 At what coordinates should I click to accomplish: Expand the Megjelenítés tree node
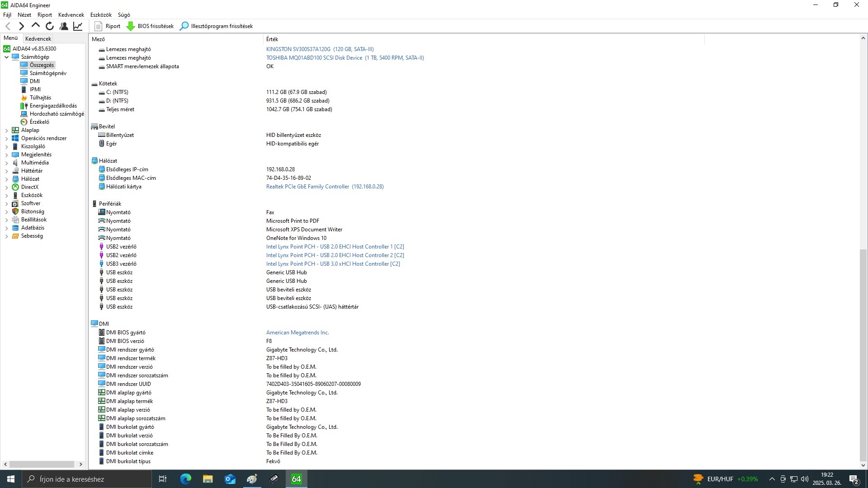pyautogui.click(x=6, y=155)
